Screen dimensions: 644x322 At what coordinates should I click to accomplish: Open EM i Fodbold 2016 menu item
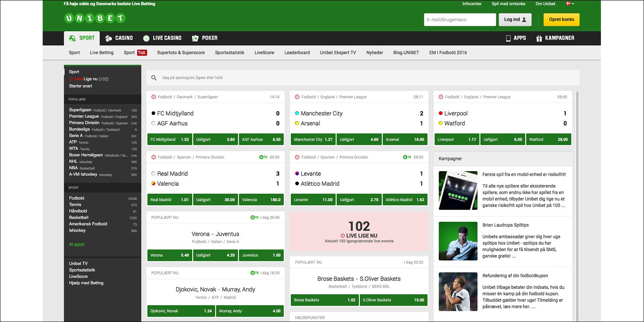448,53
